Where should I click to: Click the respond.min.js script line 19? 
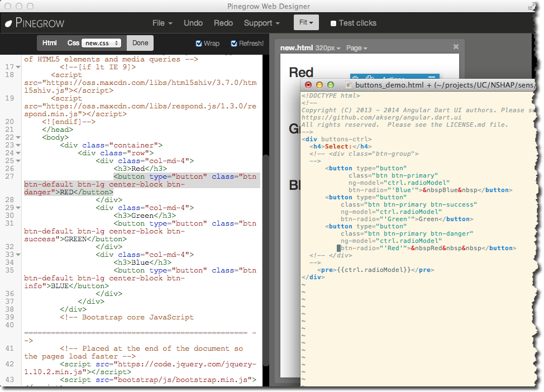[140, 106]
